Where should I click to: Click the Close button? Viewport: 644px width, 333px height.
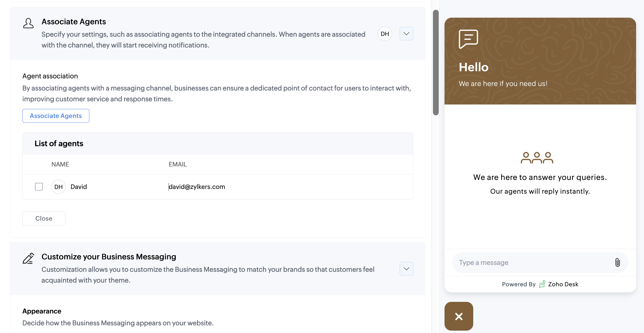[x=44, y=218]
